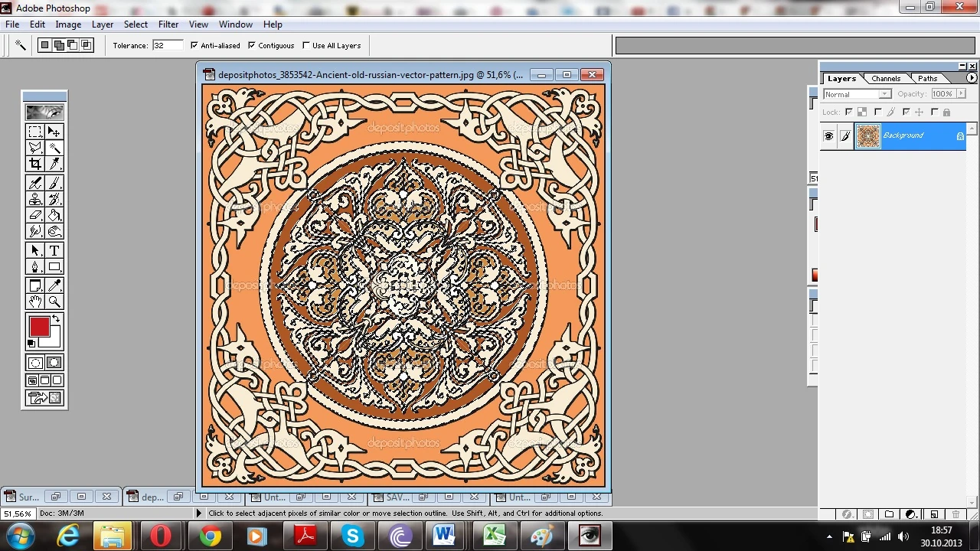This screenshot has width=980, height=551.
Task: Activate the Zoom tool in toolbox
Action: 54,302
